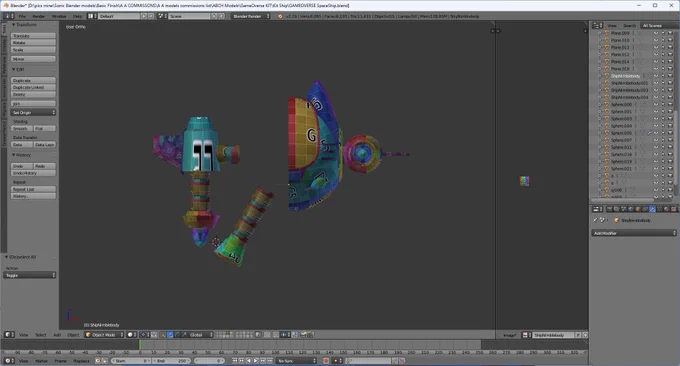Click the scene browse icon in header
Viewport: 680px width, 366px height.
point(162,16)
